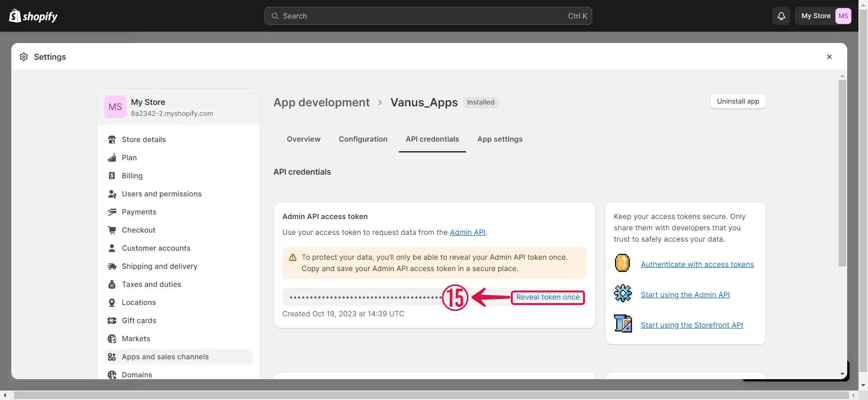This screenshot has width=868, height=400.
Task: Click the settings panel vertical scrollbar
Action: click(842, 173)
